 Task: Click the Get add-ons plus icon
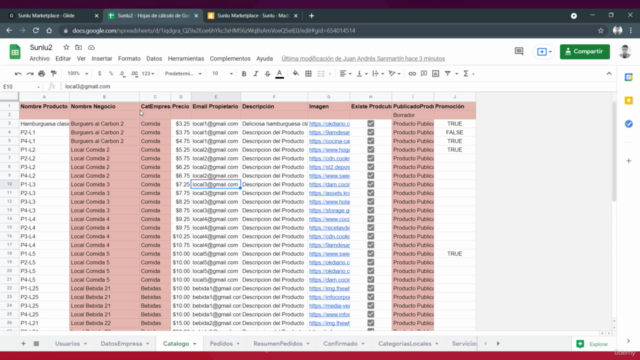pyautogui.click(x=629, y=161)
